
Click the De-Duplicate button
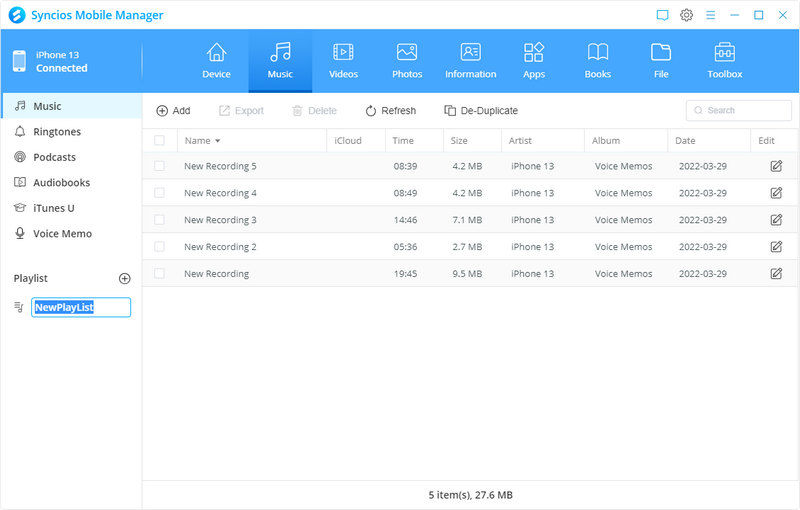click(481, 111)
